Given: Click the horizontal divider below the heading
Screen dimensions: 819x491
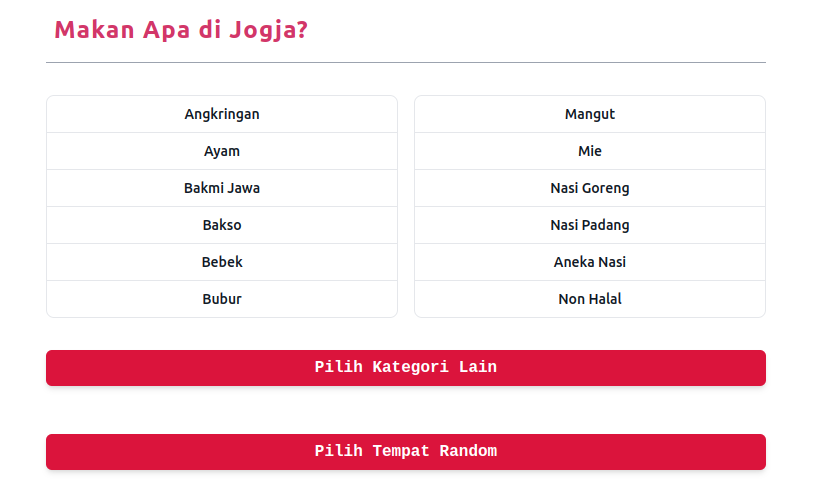Looking at the screenshot, I should (406, 62).
